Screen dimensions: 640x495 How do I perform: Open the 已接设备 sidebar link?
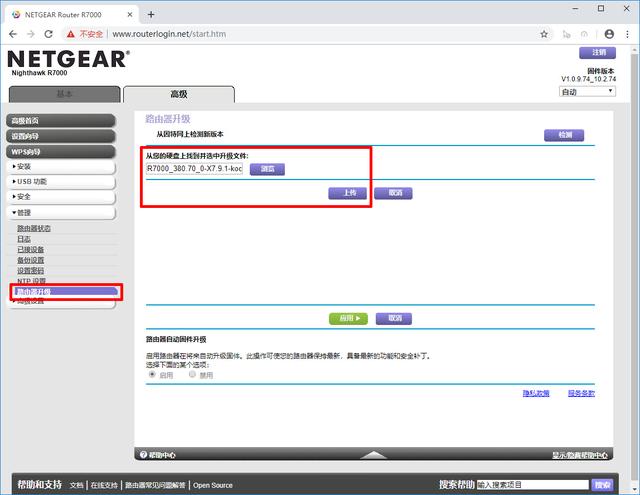coord(30,249)
